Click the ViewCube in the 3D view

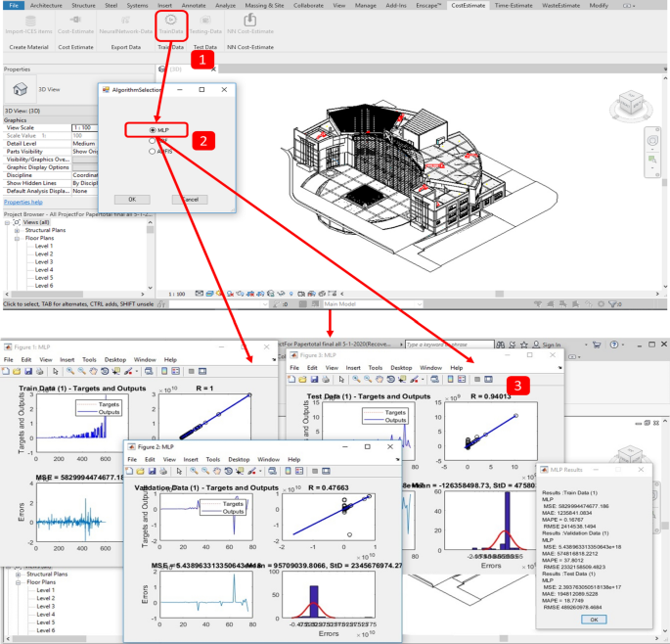pos(631,105)
